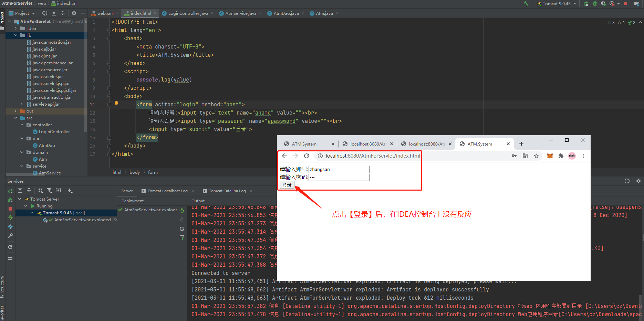Click the Select Opened File target icon
Viewport: 644px width, 321px height.
tap(45, 13)
